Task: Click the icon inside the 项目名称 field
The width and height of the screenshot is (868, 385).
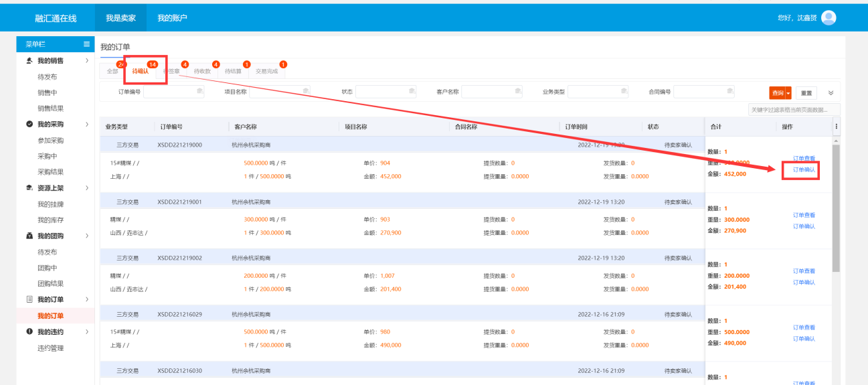Action: pyautogui.click(x=306, y=91)
